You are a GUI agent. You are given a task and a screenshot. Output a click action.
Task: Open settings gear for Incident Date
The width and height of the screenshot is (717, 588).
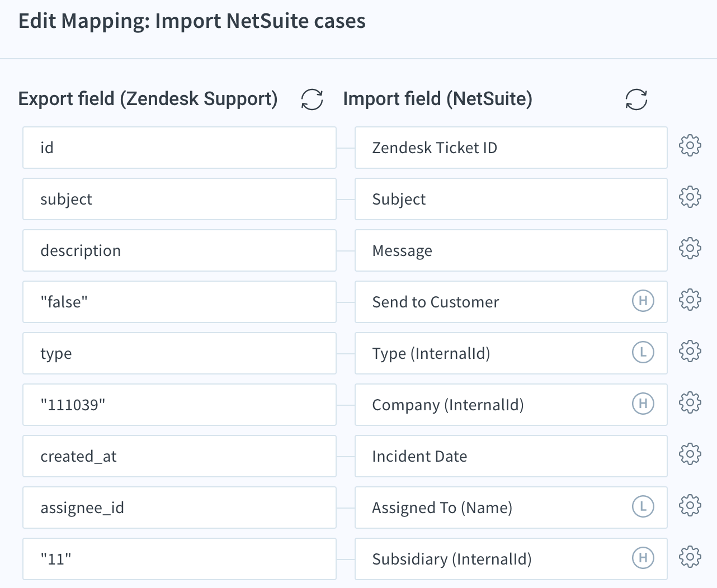click(690, 454)
